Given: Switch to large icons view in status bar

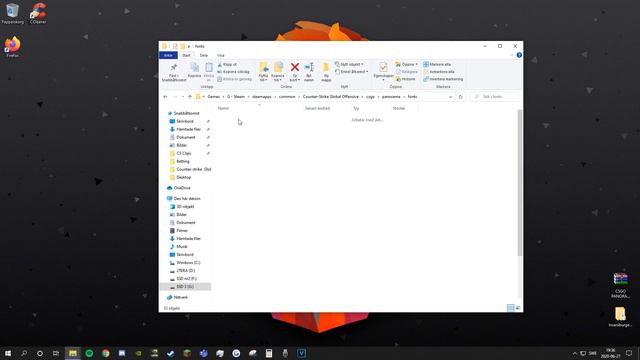Looking at the screenshot, I should tap(518, 308).
